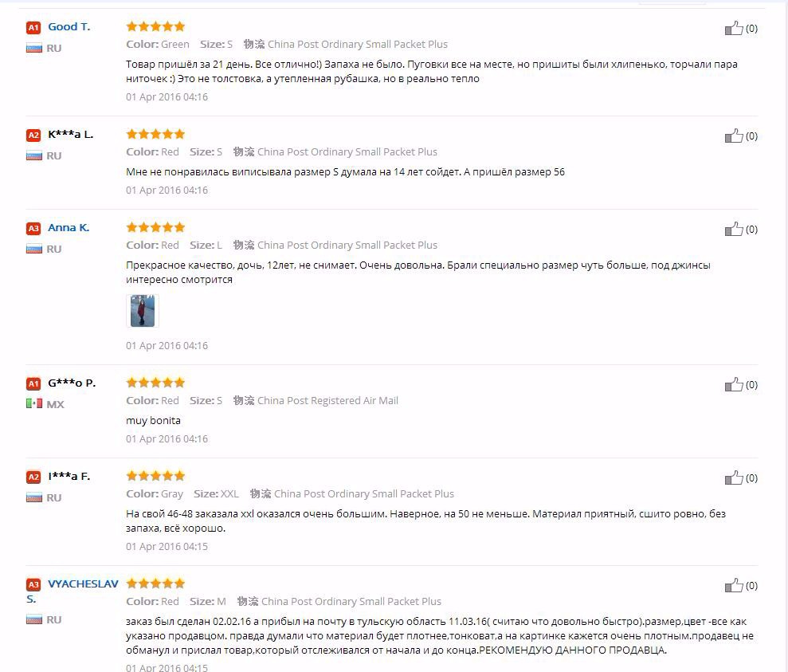Open VYACHESLAV S. profile link
This screenshot has height=672, width=788.
[82, 584]
